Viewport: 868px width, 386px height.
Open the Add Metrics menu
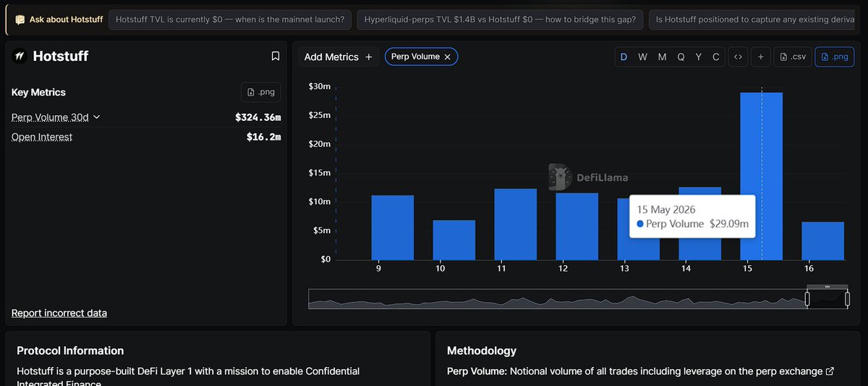tap(338, 56)
